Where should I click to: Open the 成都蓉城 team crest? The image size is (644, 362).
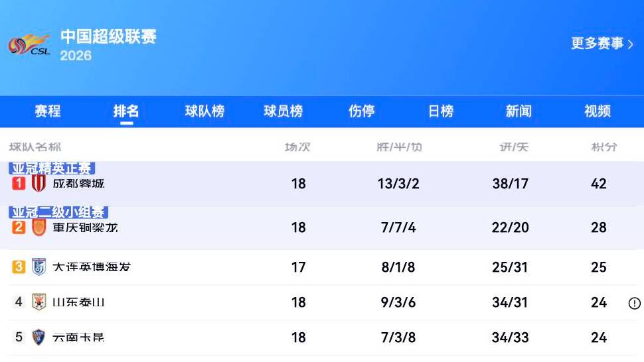tap(39, 183)
